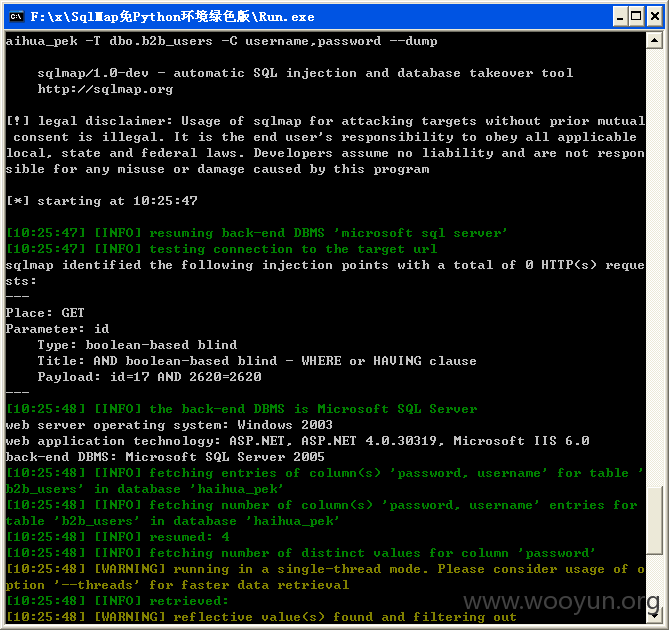Click the 'reflective value(s) found' warning line
The image size is (669, 630).
(x=261, y=617)
